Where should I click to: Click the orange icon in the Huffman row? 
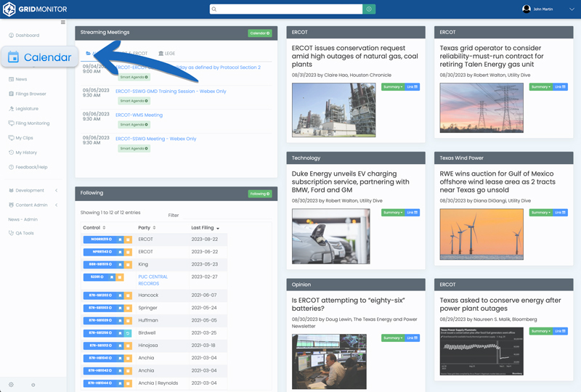pos(128,320)
